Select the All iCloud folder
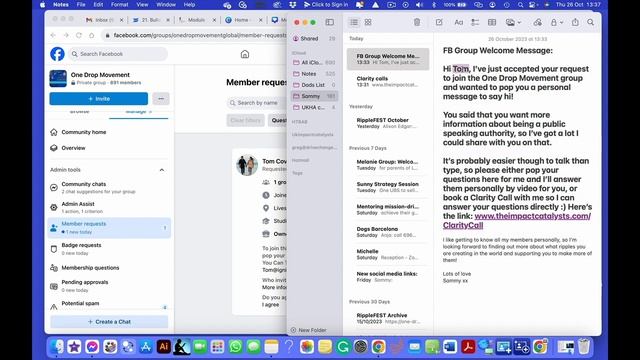This screenshot has height=360, width=640. (314, 62)
